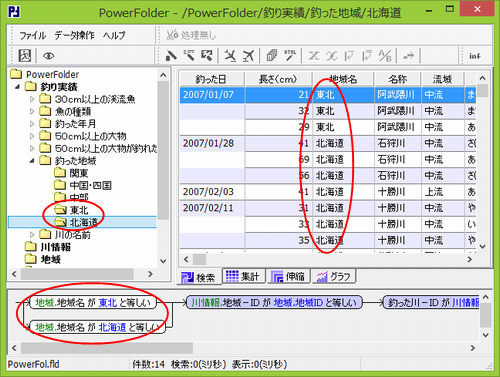Click the 名称 column header
This screenshot has width=500, height=377.
(398, 79)
